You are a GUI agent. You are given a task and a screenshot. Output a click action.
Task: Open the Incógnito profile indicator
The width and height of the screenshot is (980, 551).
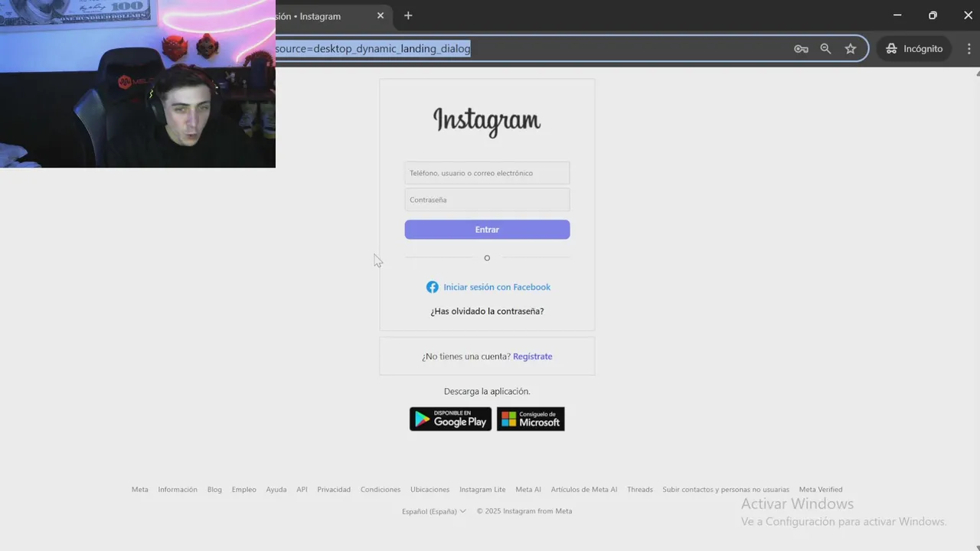tap(914, 48)
